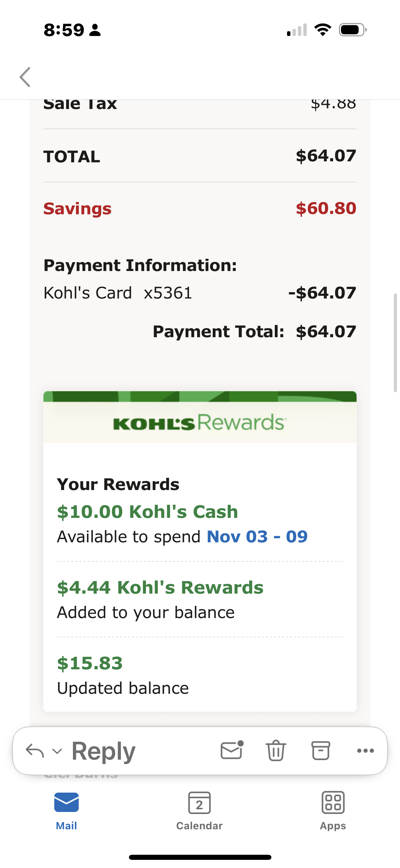The height and width of the screenshot is (868, 400).
Task: Tap the Nov 03 - 09 date link
Action: tap(257, 537)
